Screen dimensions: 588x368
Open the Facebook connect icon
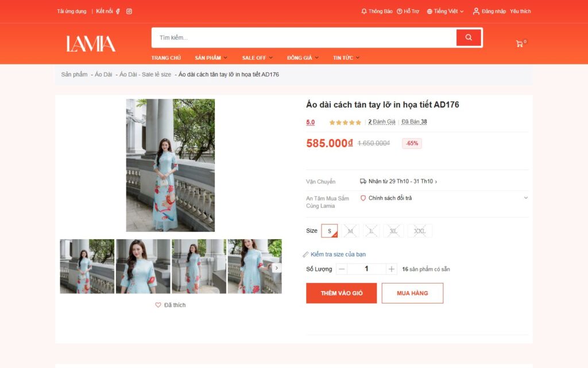coord(118,11)
